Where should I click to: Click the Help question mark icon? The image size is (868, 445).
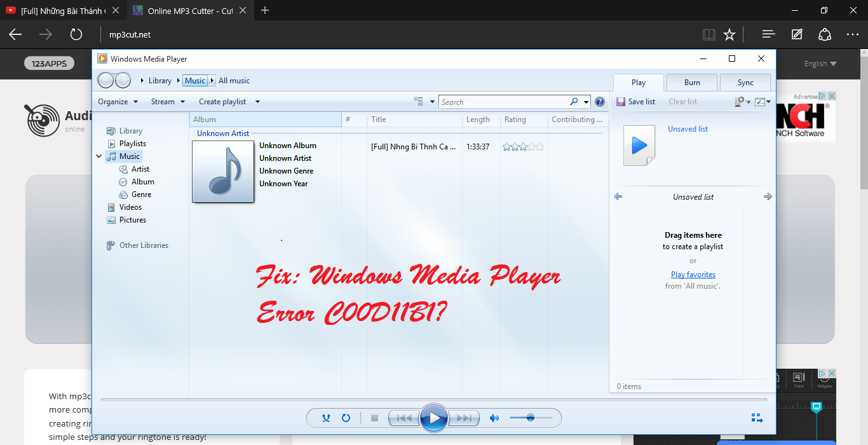[x=599, y=102]
